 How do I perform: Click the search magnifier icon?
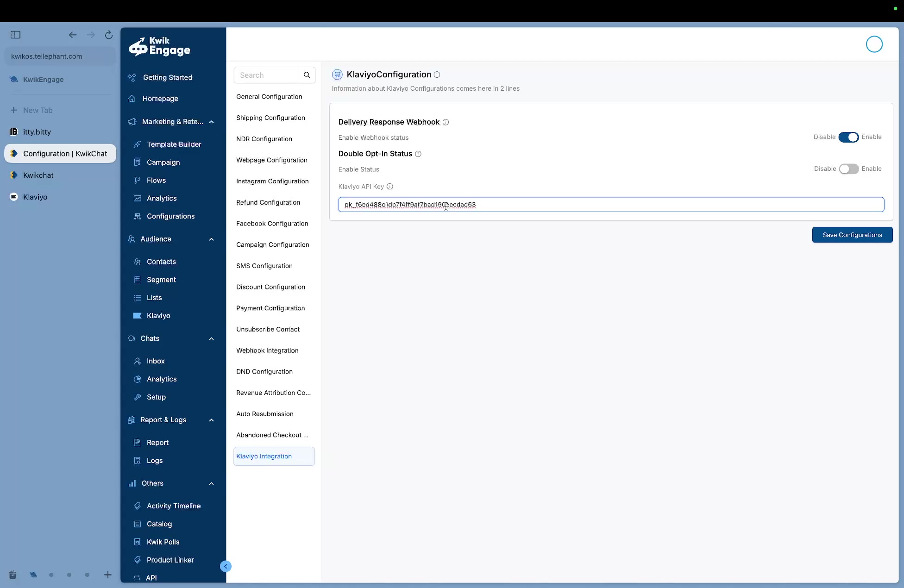307,75
